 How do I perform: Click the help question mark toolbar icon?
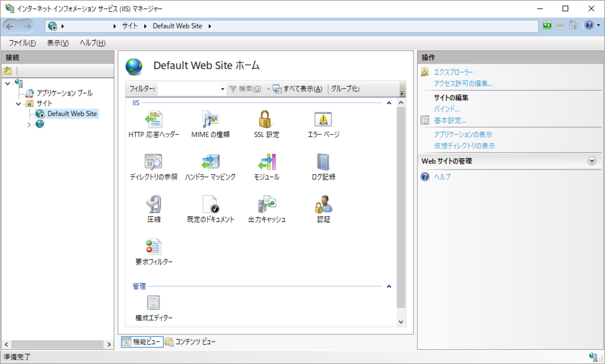coord(589,25)
